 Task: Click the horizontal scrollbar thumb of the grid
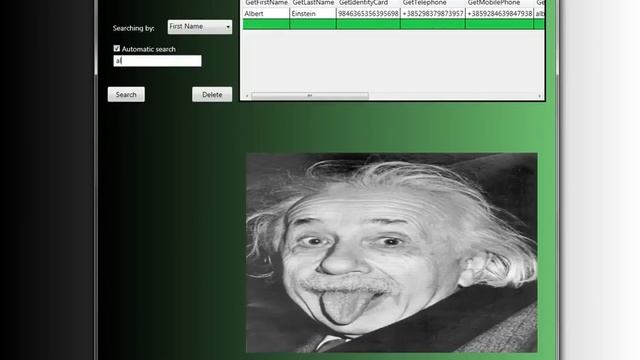click(310, 96)
